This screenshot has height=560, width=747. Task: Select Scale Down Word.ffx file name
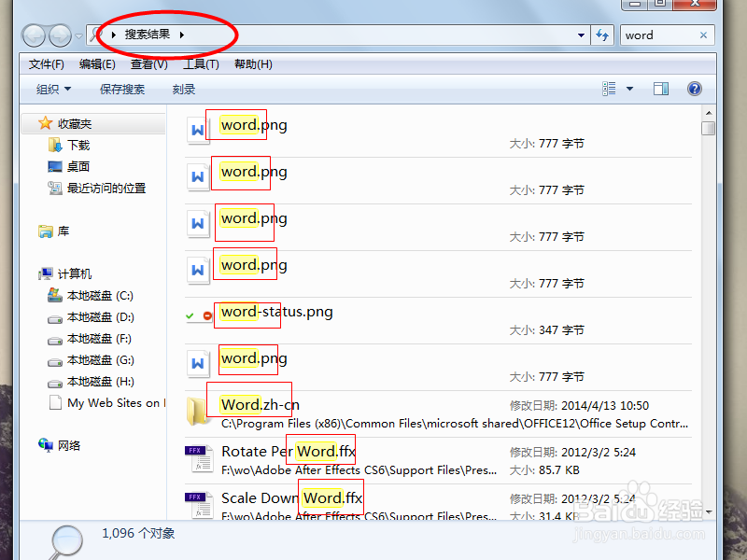(292, 498)
